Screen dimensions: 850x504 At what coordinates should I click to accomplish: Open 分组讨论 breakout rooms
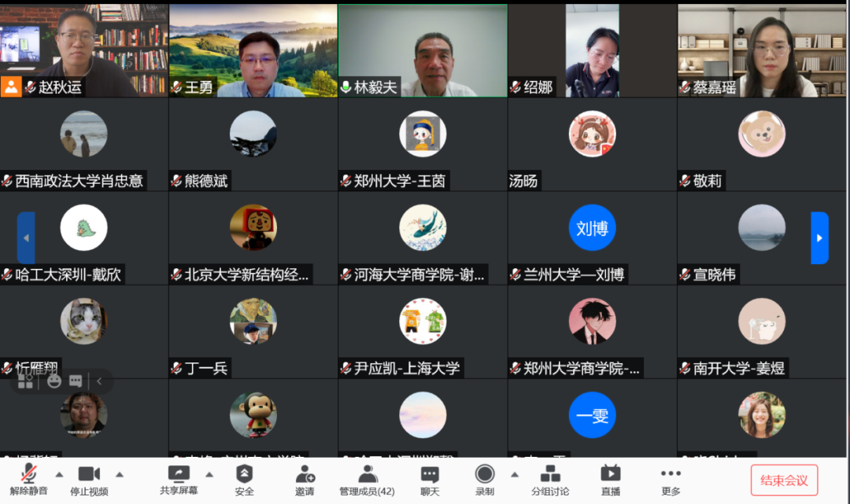click(550, 480)
